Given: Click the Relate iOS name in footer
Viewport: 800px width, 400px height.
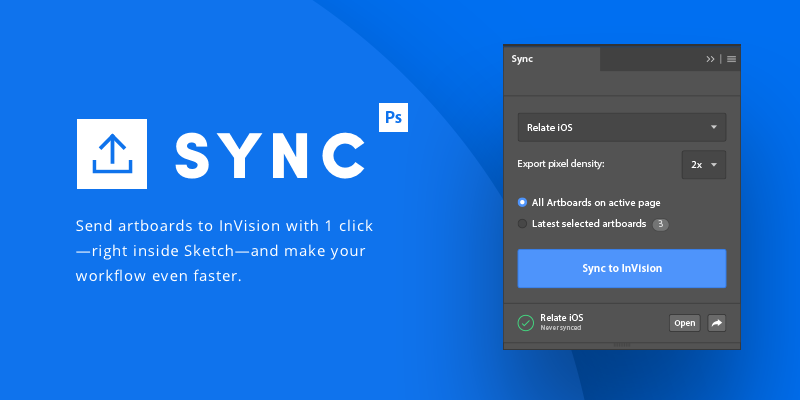Looking at the screenshot, I should pyautogui.click(x=562, y=318).
